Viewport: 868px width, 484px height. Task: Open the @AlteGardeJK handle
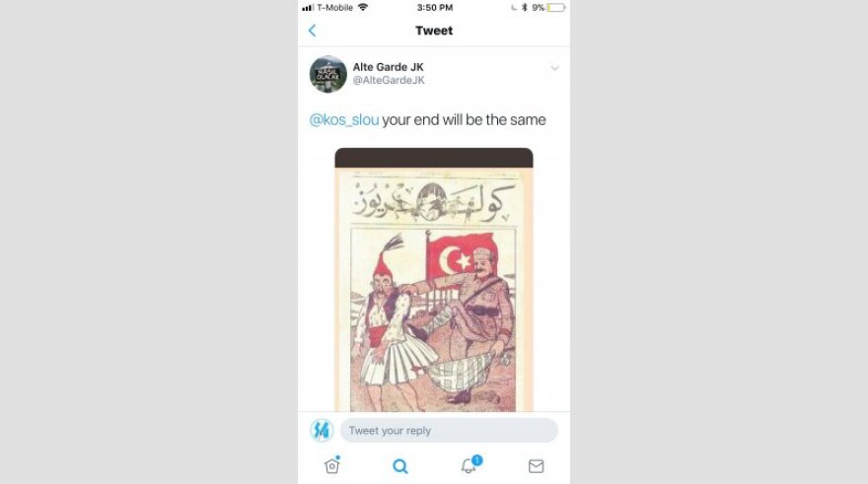[x=389, y=80]
